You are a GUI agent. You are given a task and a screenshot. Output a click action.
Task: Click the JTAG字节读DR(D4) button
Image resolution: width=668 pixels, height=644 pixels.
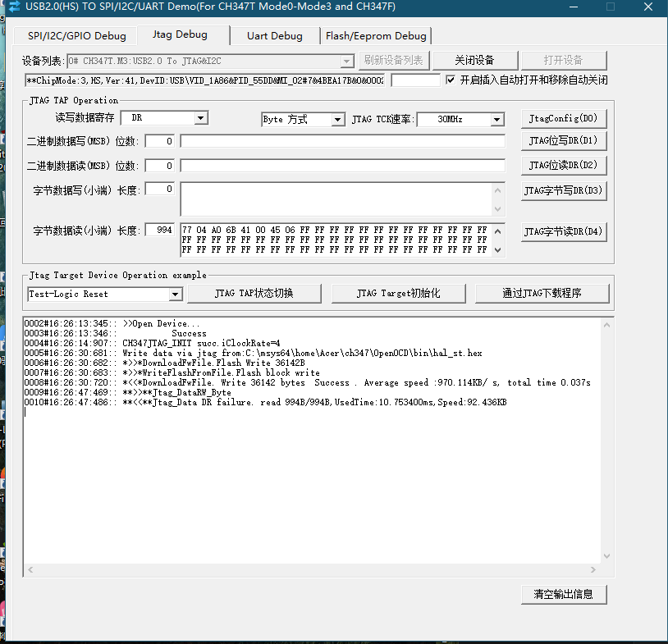click(563, 231)
